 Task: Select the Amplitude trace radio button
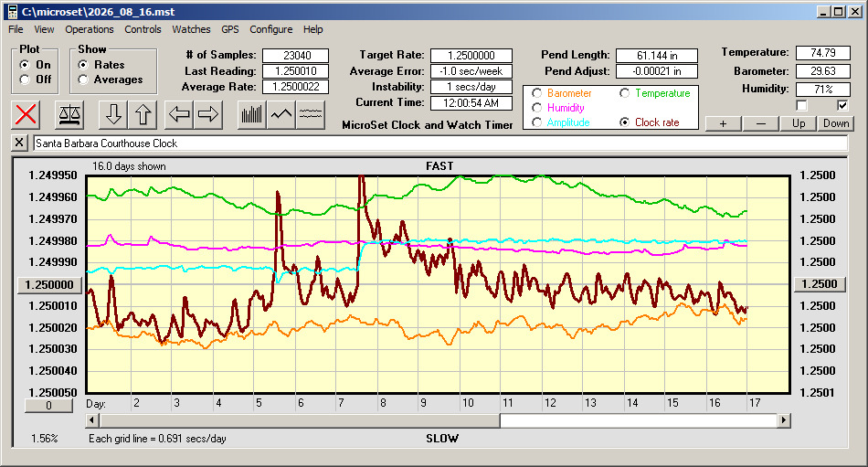pos(536,122)
